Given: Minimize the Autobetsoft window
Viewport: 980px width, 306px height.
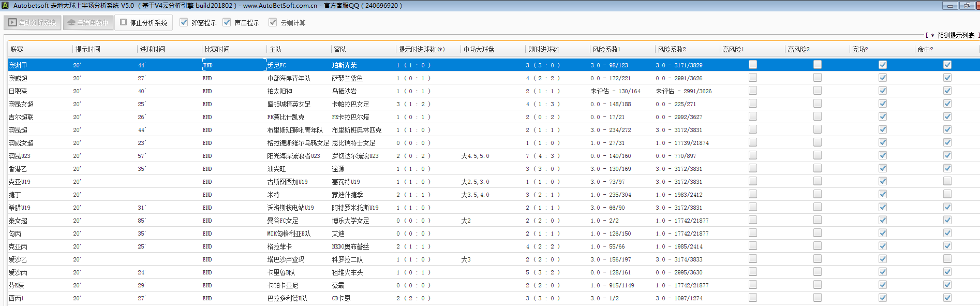Looking at the screenshot, I should 949,6.
